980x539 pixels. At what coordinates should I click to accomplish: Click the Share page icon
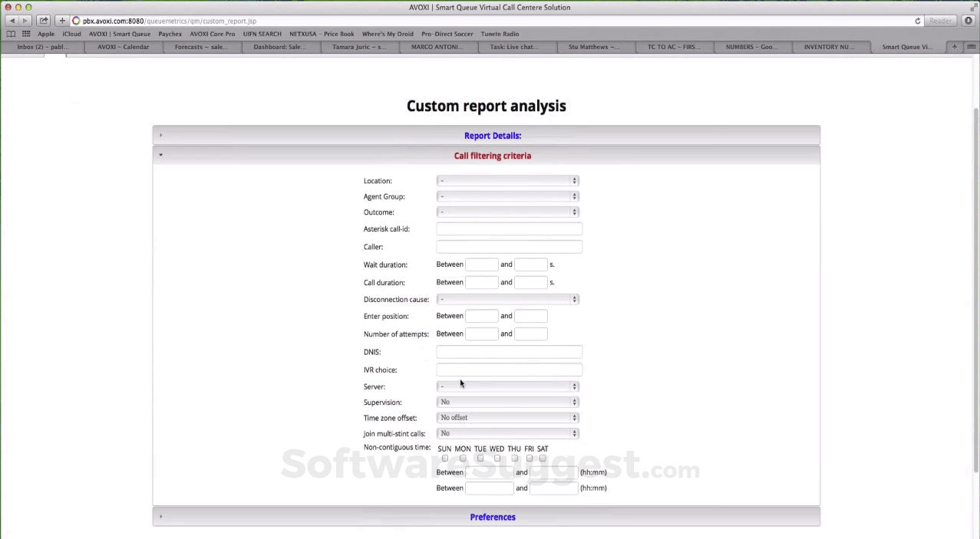pyautogui.click(x=44, y=21)
